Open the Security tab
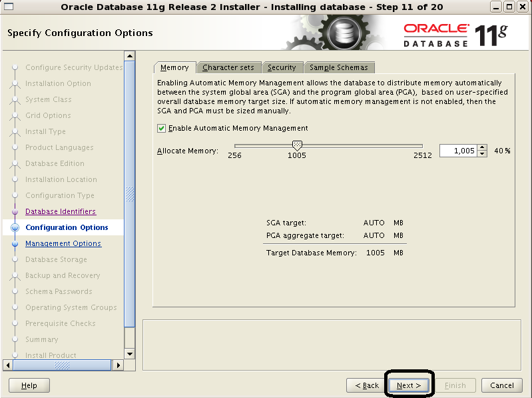The width and height of the screenshot is (532, 398). click(x=282, y=67)
